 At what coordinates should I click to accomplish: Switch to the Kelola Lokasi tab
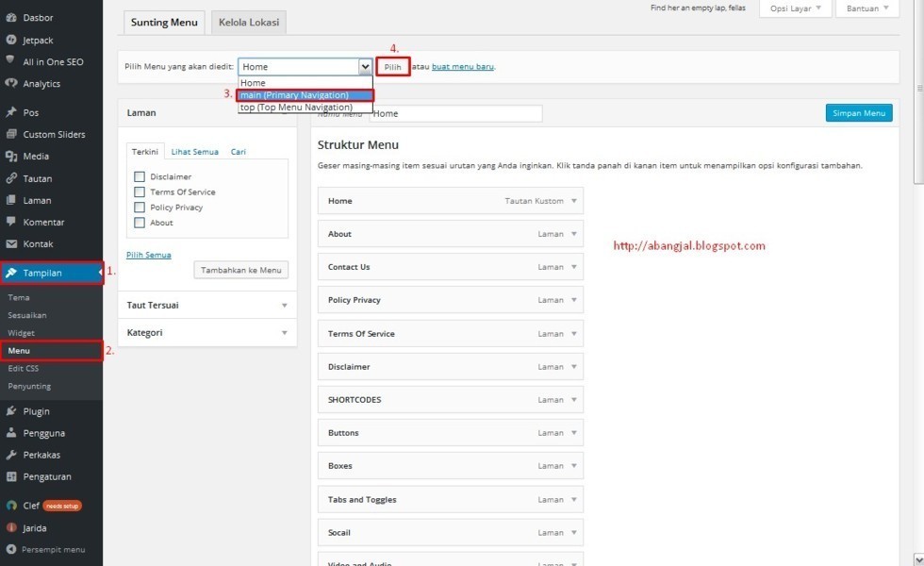pyautogui.click(x=248, y=21)
